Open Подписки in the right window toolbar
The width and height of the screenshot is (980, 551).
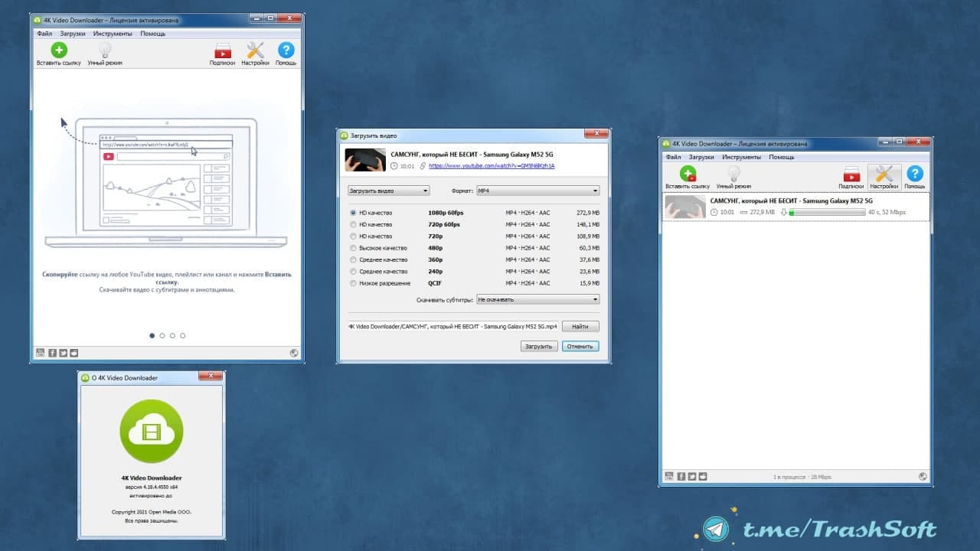851,178
